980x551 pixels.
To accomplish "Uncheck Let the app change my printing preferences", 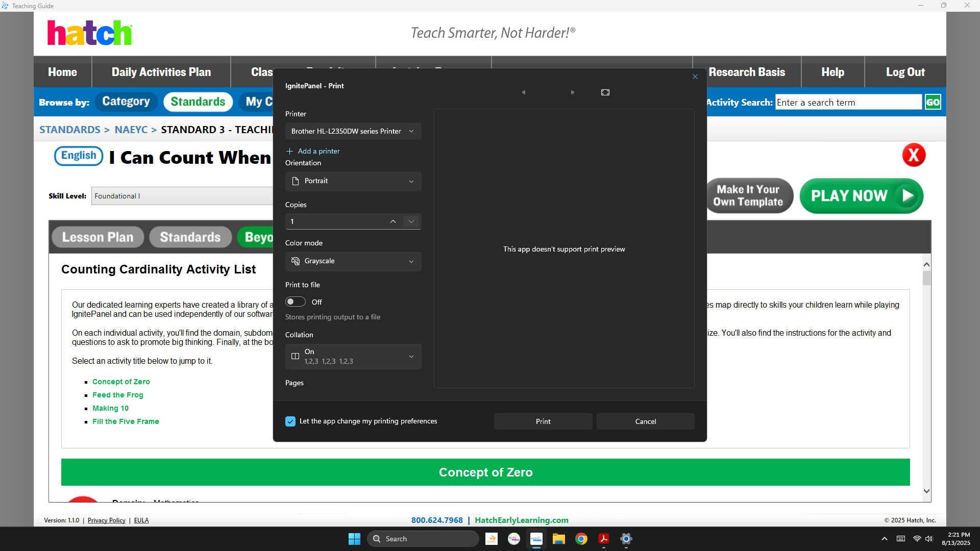I will [x=290, y=421].
